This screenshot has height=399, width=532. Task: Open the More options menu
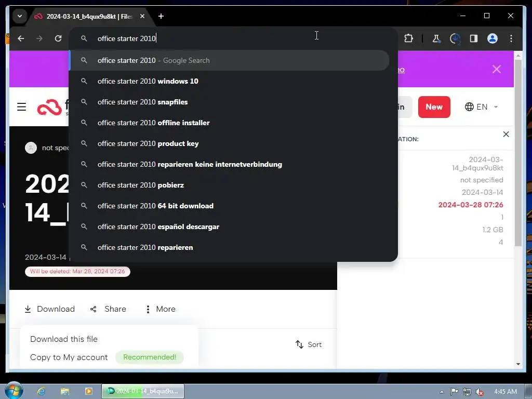pyautogui.click(x=161, y=309)
